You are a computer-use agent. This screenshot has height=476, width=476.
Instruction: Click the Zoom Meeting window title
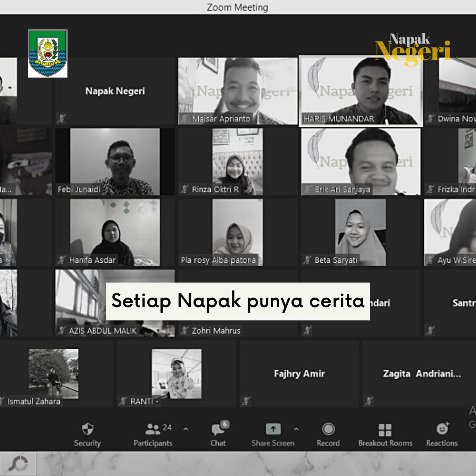238,7
